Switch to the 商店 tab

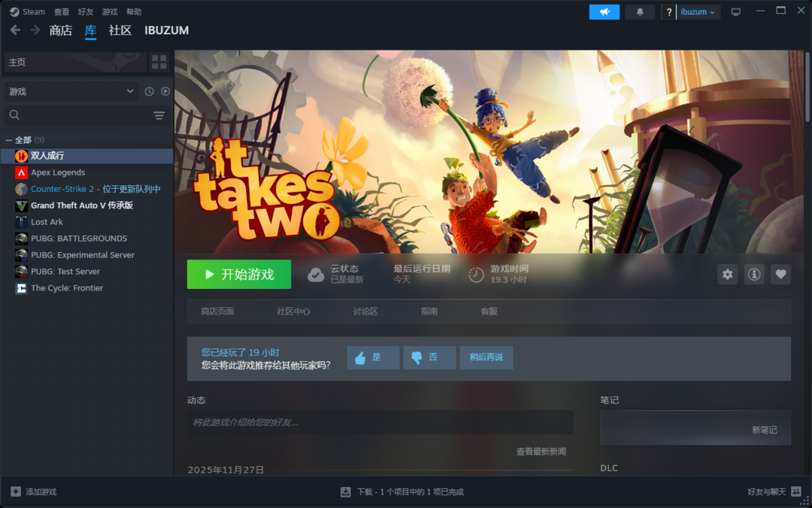tap(60, 30)
